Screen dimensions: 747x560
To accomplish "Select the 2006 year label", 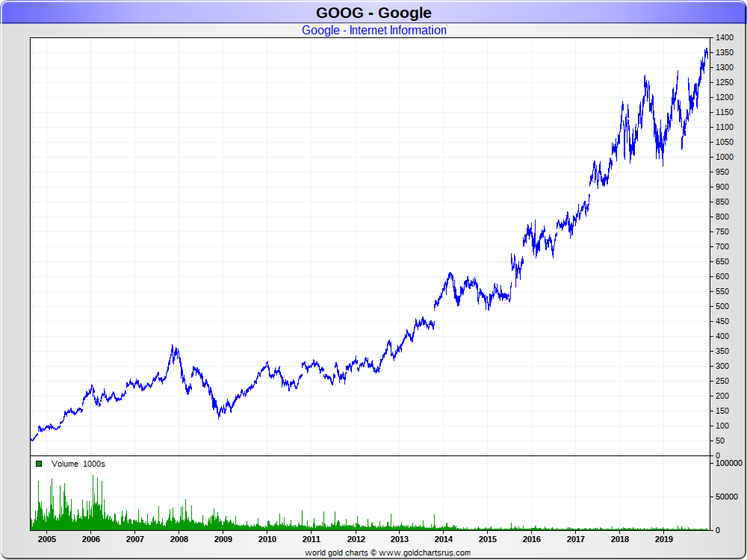I will (91, 539).
